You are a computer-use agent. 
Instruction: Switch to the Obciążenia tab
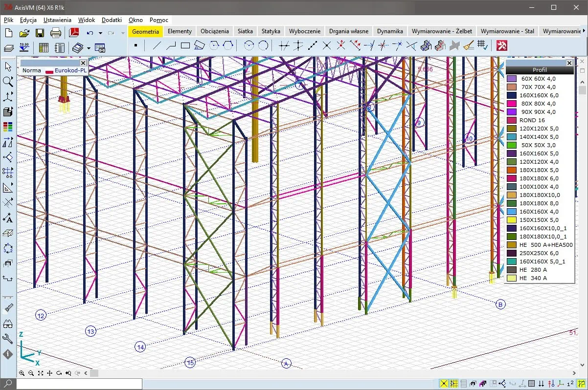click(x=214, y=31)
